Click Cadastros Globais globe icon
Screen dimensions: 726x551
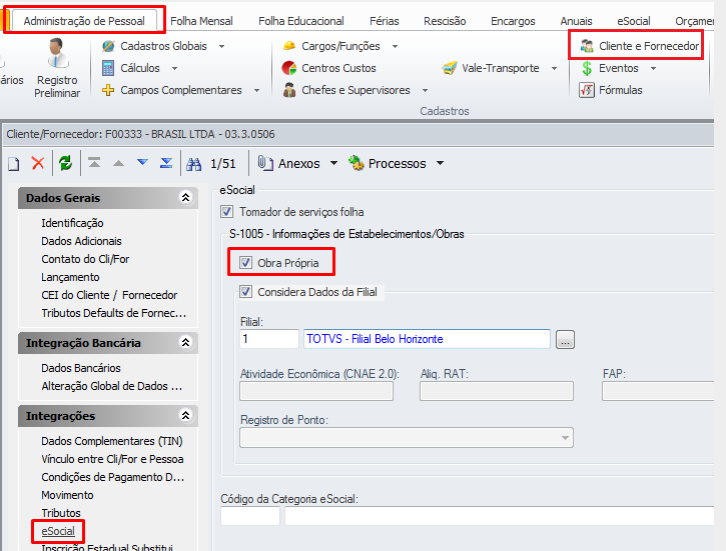click(x=108, y=46)
